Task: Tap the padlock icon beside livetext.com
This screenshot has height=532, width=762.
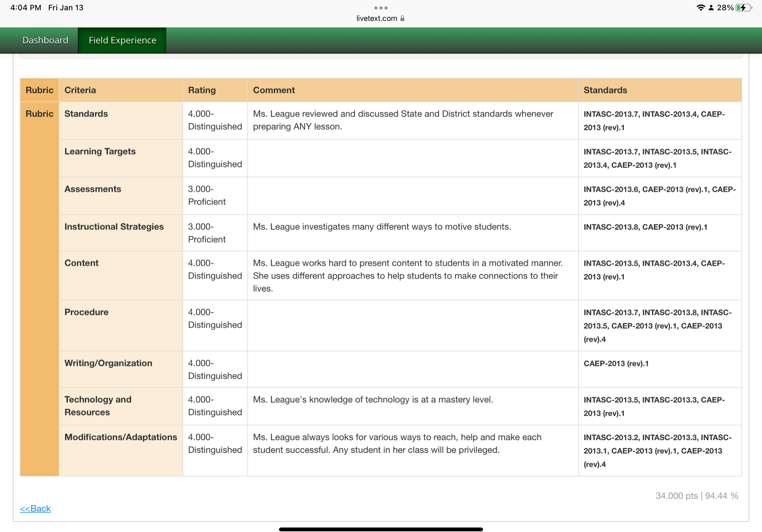Action: click(402, 18)
